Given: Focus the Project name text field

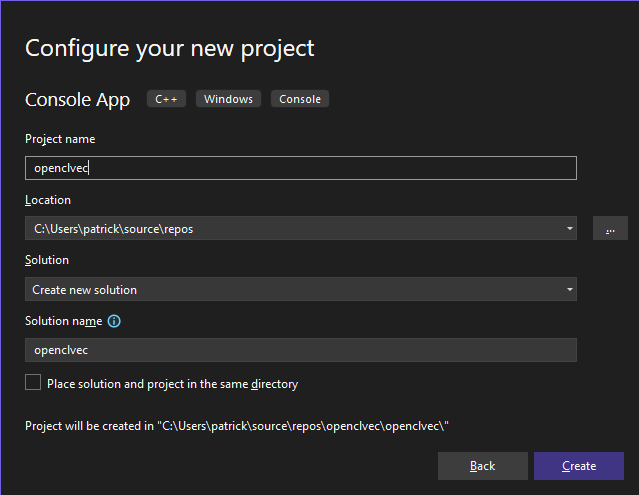Looking at the screenshot, I should [301, 168].
